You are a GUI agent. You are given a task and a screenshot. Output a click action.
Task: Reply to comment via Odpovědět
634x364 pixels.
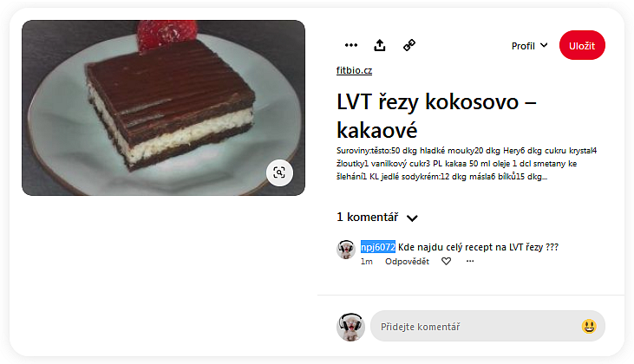click(x=407, y=262)
